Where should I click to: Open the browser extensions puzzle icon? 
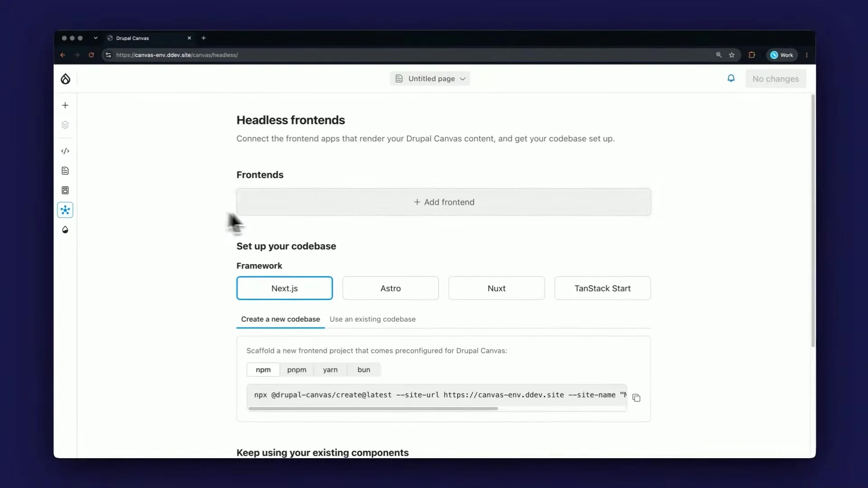752,55
